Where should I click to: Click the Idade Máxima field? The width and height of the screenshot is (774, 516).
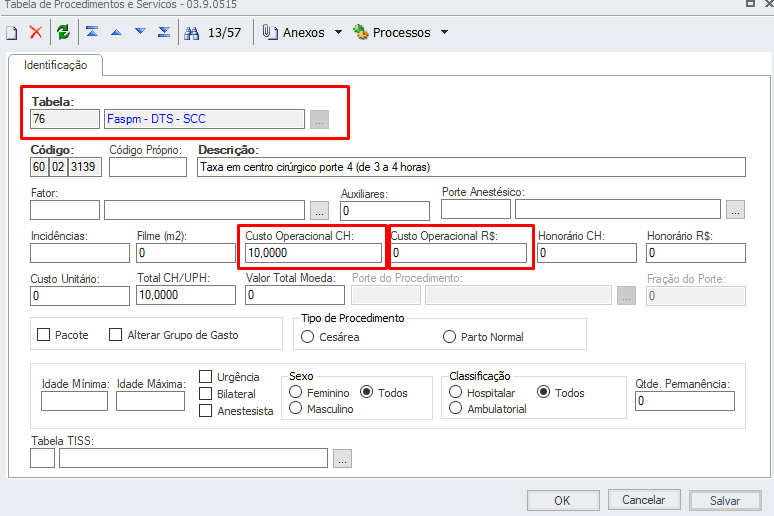pos(151,401)
